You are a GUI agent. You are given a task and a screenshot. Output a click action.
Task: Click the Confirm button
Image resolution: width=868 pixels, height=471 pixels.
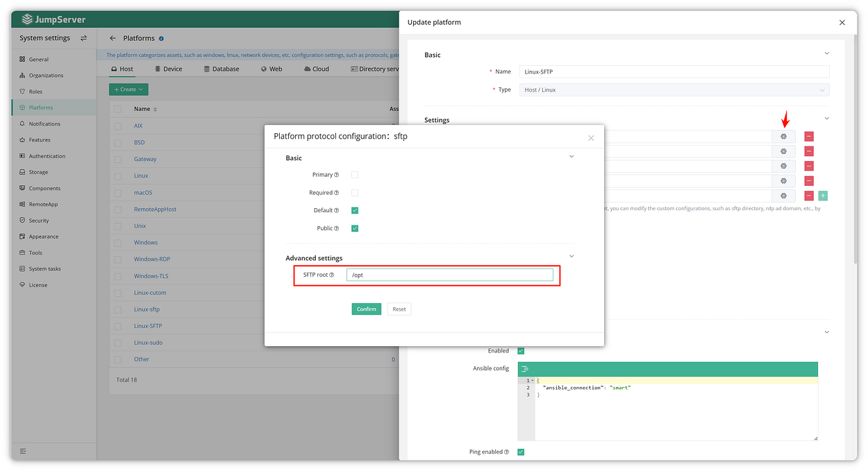(366, 309)
